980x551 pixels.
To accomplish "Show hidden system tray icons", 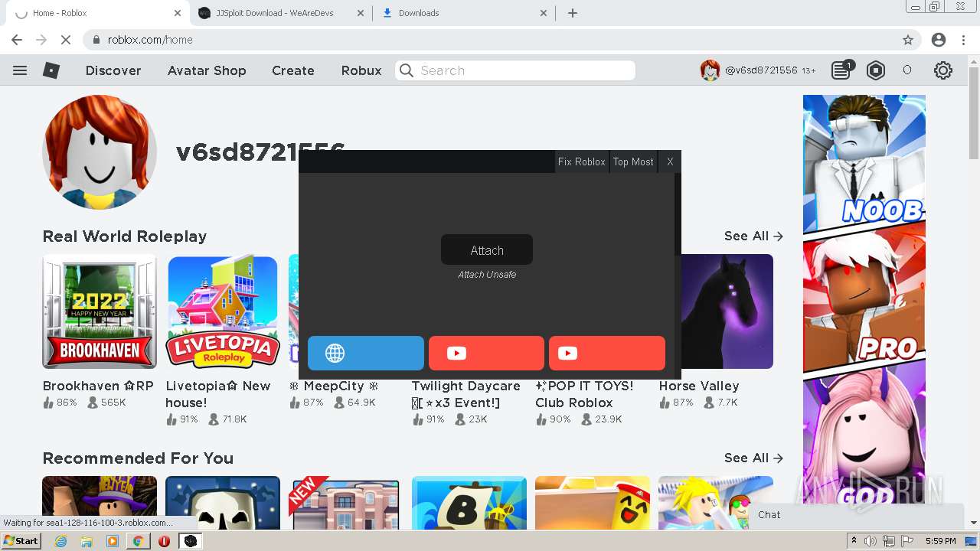I will click(854, 541).
